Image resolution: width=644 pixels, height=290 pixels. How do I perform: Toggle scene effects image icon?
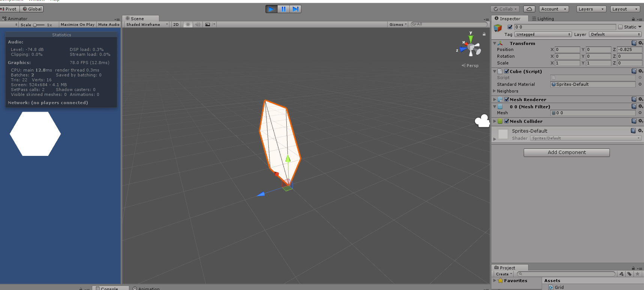tap(208, 24)
